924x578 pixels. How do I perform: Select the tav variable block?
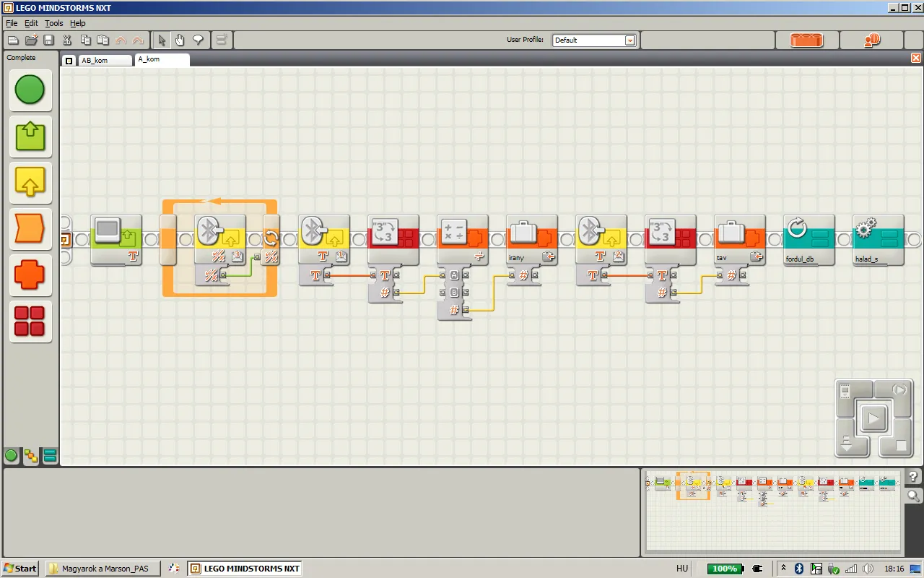pyautogui.click(x=740, y=239)
